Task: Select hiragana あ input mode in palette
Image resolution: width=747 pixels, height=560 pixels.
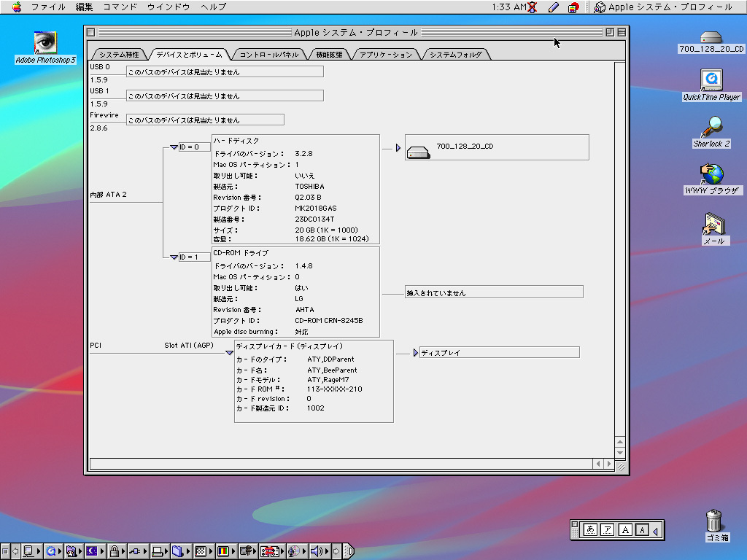Action: coord(590,529)
